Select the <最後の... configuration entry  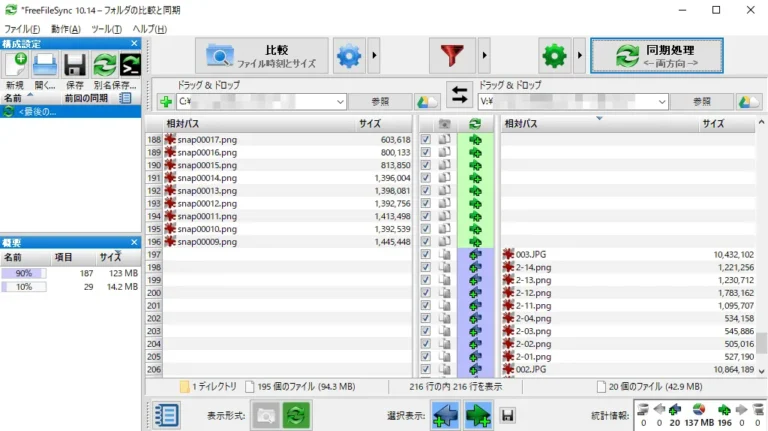[71, 112]
